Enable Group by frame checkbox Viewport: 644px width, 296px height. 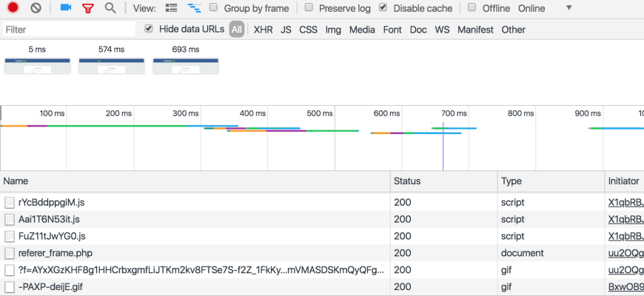pos(214,8)
